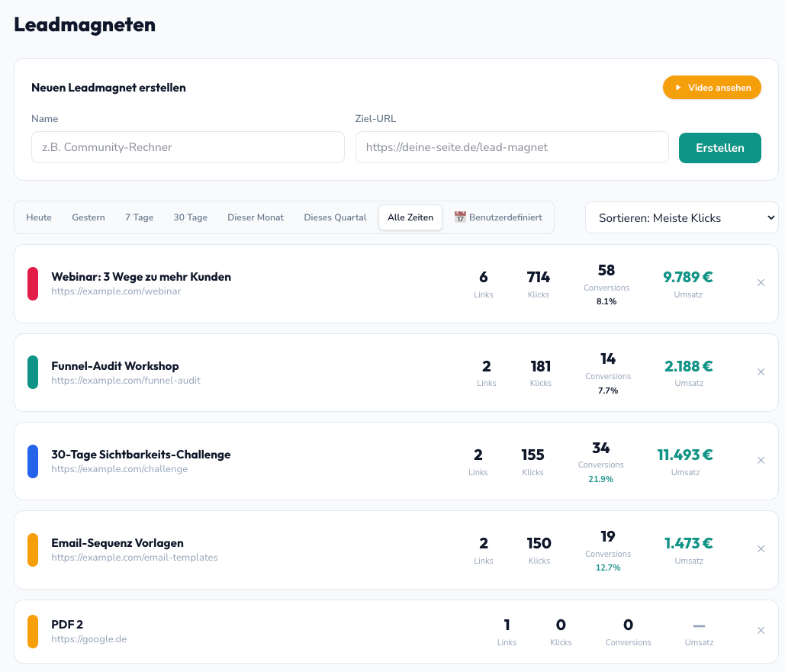Open the Email-Sequenz Vorlagen title
Image resolution: width=785 pixels, height=672 pixels.
point(117,543)
